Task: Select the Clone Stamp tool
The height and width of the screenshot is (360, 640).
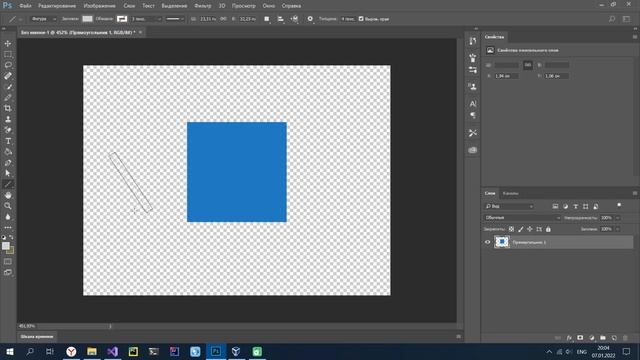Action: point(8,120)
